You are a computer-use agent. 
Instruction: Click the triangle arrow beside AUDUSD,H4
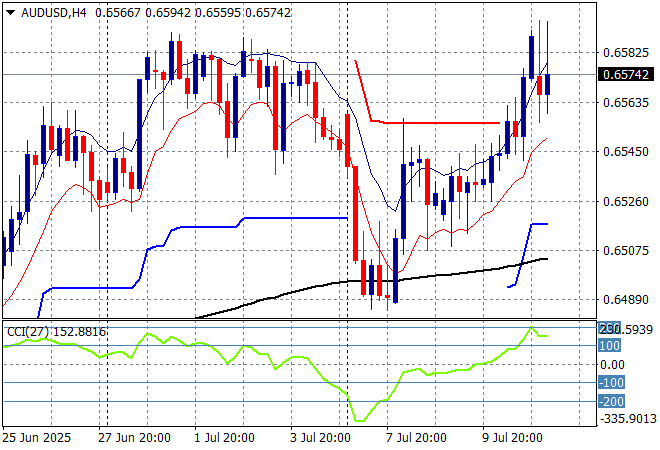(x=10, y=10)
